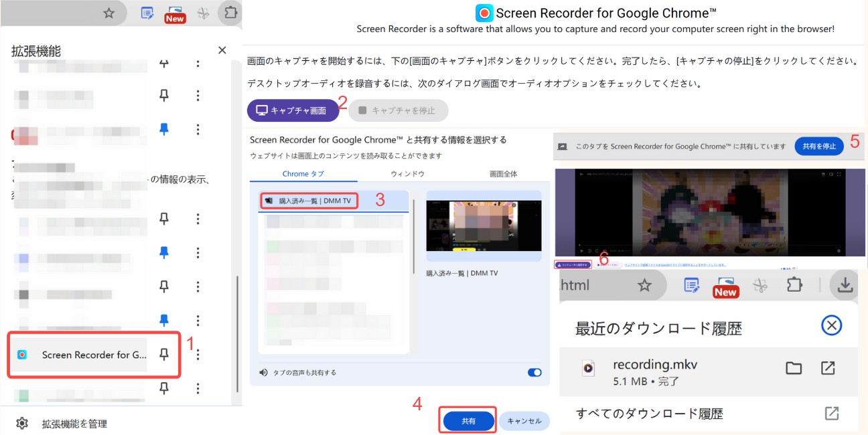Toggle the pin below the Screen Recorder row

163,387
